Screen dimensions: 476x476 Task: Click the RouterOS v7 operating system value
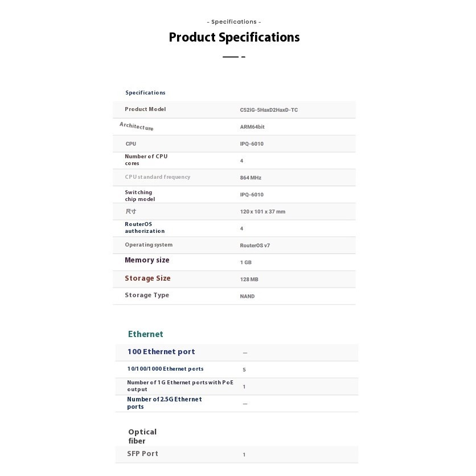click(255, 245)
